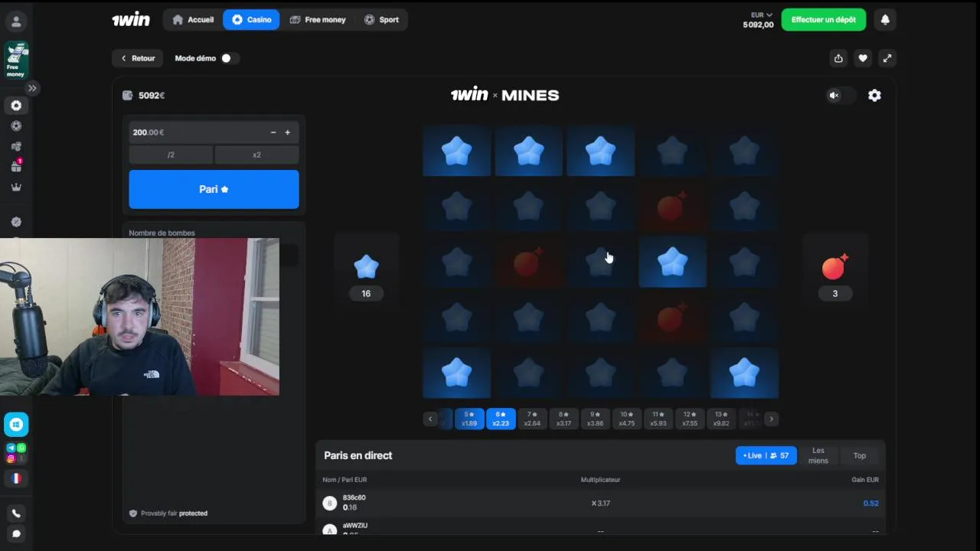Halve the bet with /2 button
This screenshot has height=551, width=980.
click(x=171, y=155)
